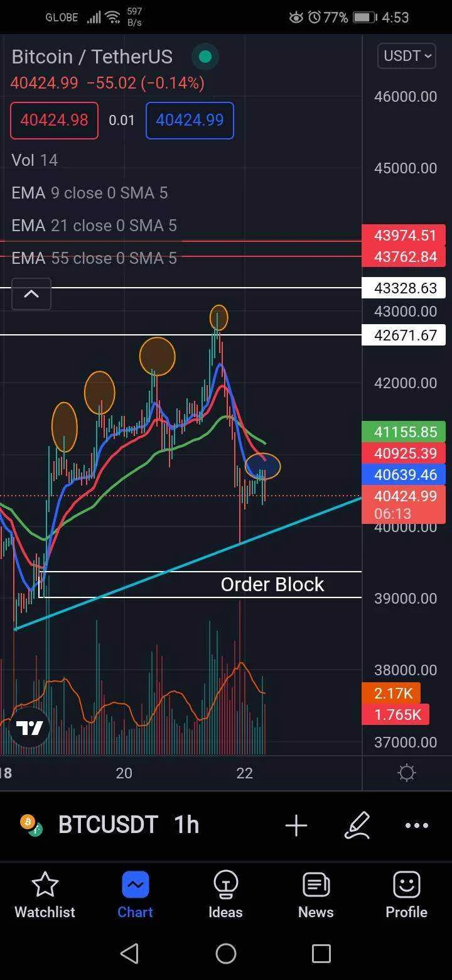
Task: Select the blue 40639.46 EMA price label
Action: (x=404, y=475)
